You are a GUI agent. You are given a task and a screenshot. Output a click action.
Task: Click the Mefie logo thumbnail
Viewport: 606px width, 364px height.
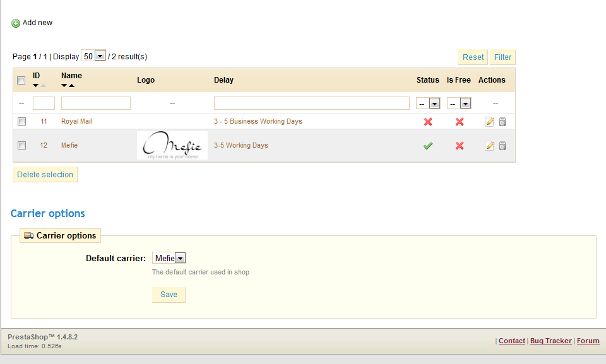coord(172,145)
